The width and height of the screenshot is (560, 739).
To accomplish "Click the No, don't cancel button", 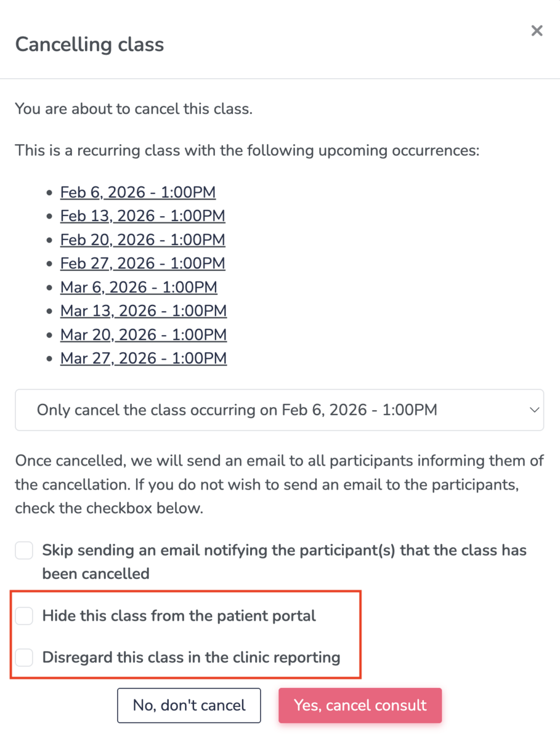I will click(x=189, y=705).
